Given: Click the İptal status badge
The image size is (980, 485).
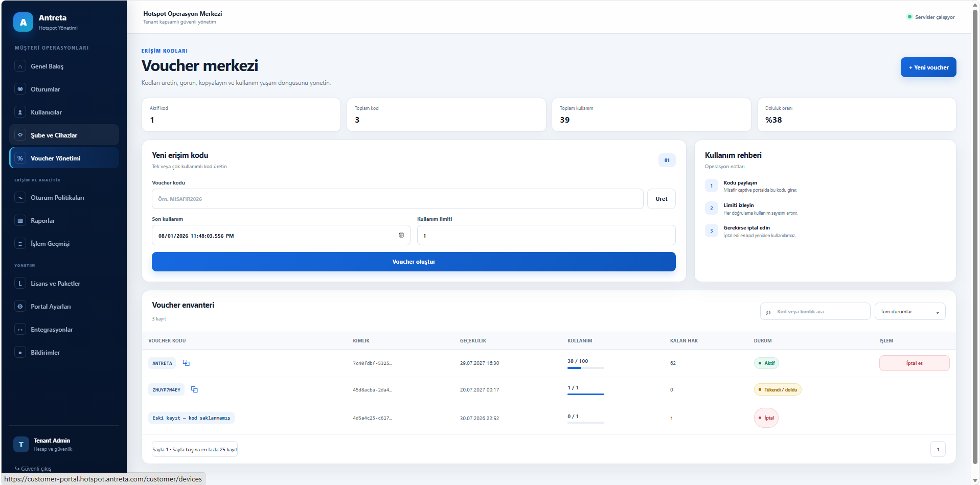Looking at the screenshot, I should coord(766,418).
